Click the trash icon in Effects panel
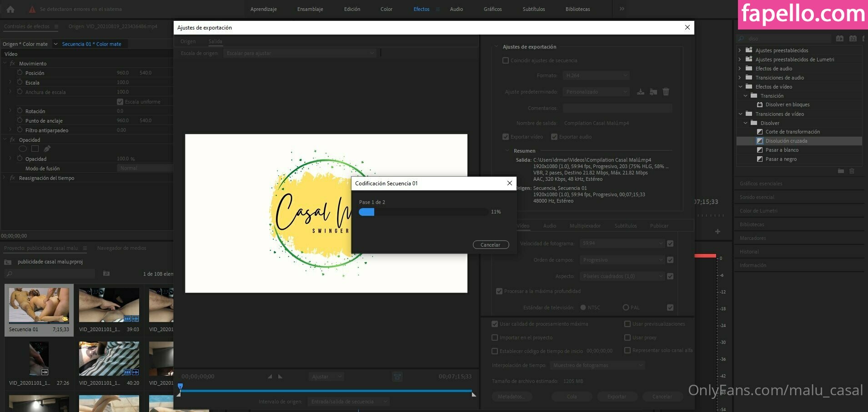 [x=852, y=171]
